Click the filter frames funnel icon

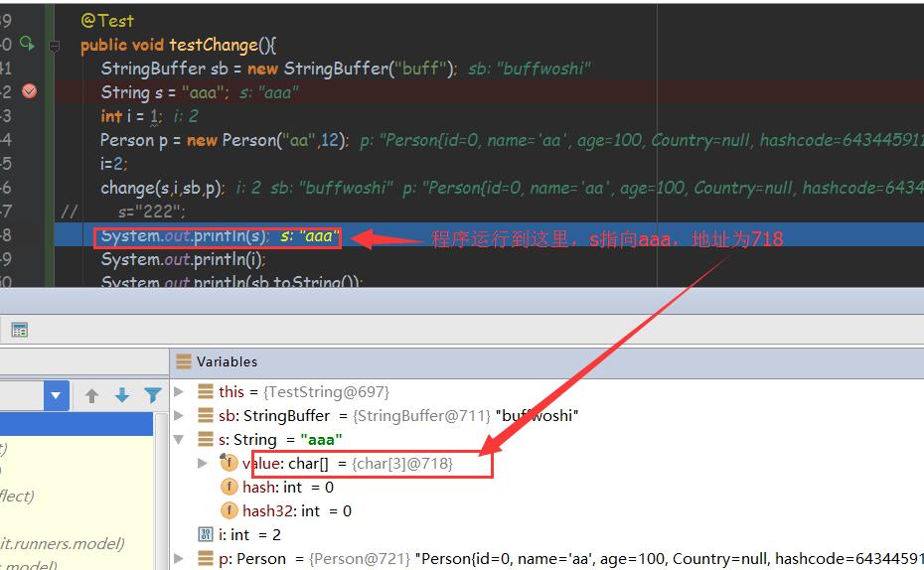[x=153, y=395]
